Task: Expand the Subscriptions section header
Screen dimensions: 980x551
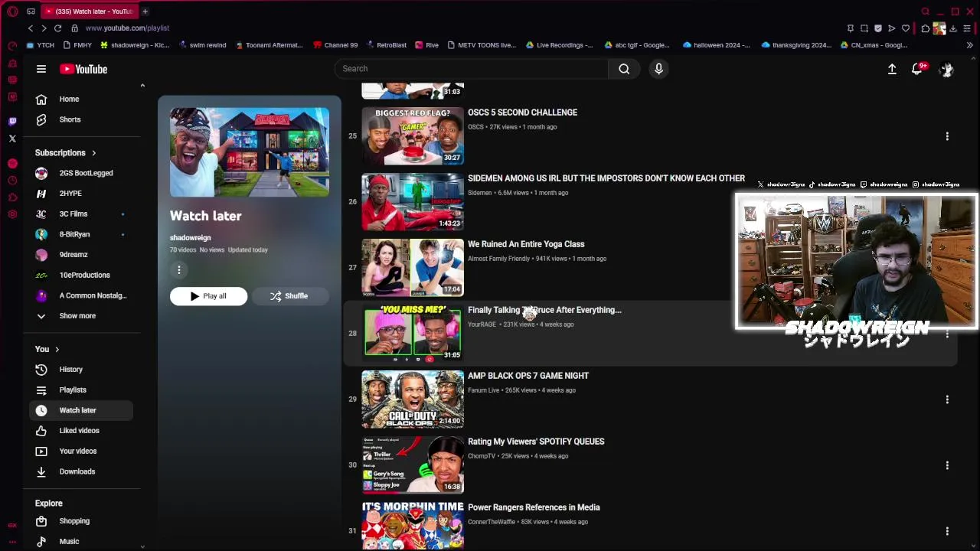Action: pos(66,153)
